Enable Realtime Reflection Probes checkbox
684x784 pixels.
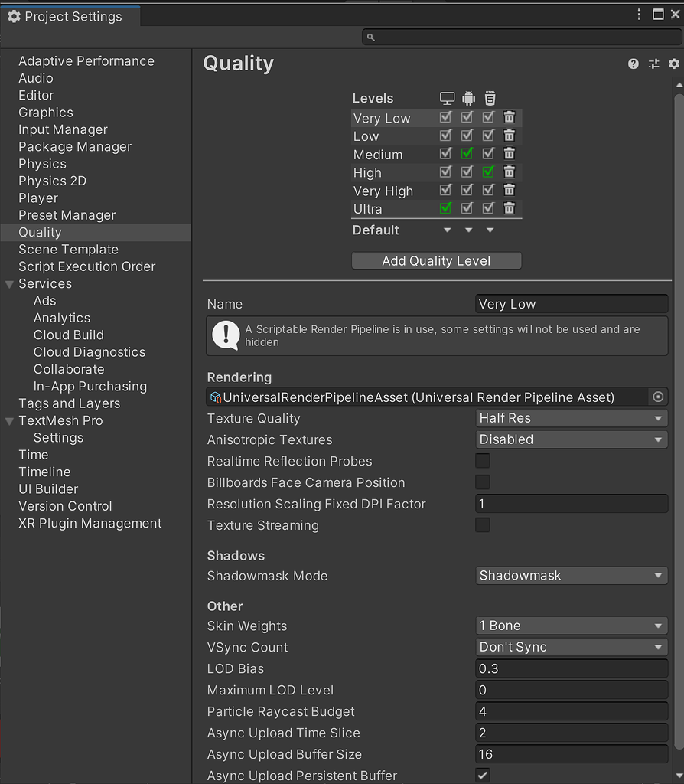(483, 461)
